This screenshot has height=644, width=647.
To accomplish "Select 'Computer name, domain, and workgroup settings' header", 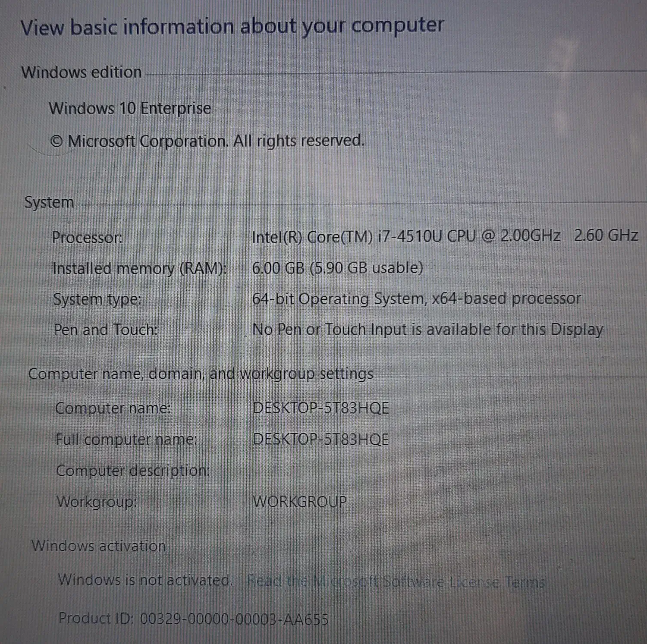I will click(x=201, y=374).
